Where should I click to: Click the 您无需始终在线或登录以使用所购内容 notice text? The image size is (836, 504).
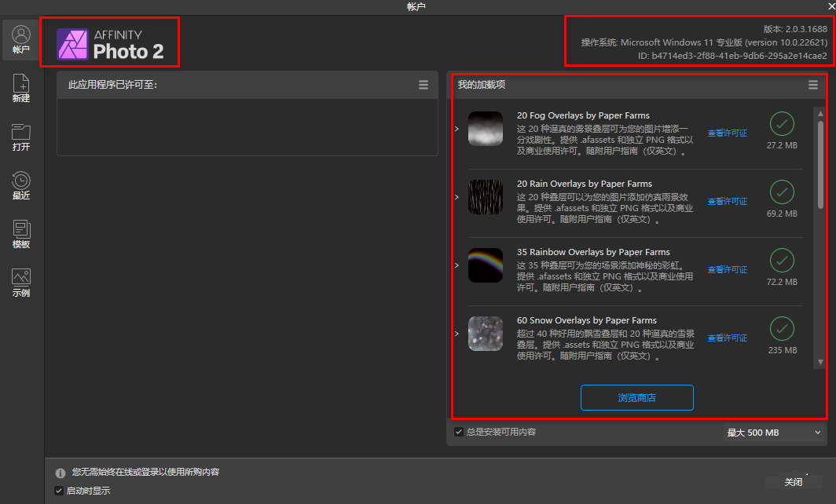point(145,472)
